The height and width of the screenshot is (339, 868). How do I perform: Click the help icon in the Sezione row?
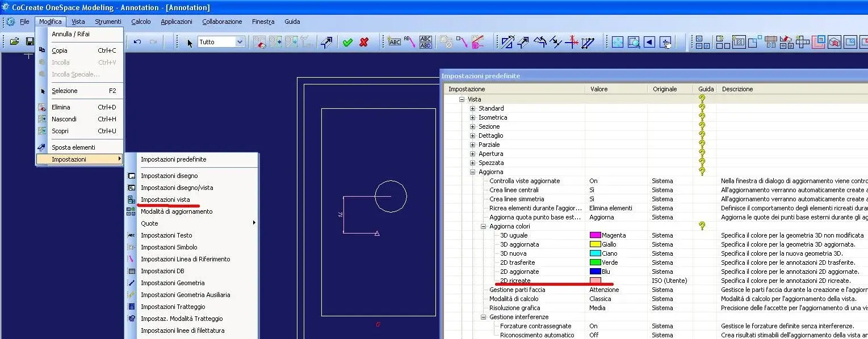(702, 126)
